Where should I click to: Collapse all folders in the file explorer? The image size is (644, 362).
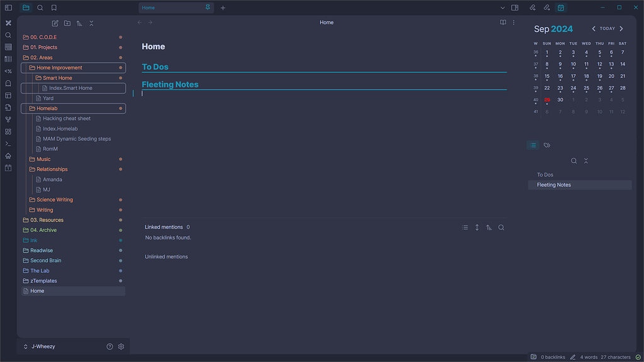click(x=91, y=23)
